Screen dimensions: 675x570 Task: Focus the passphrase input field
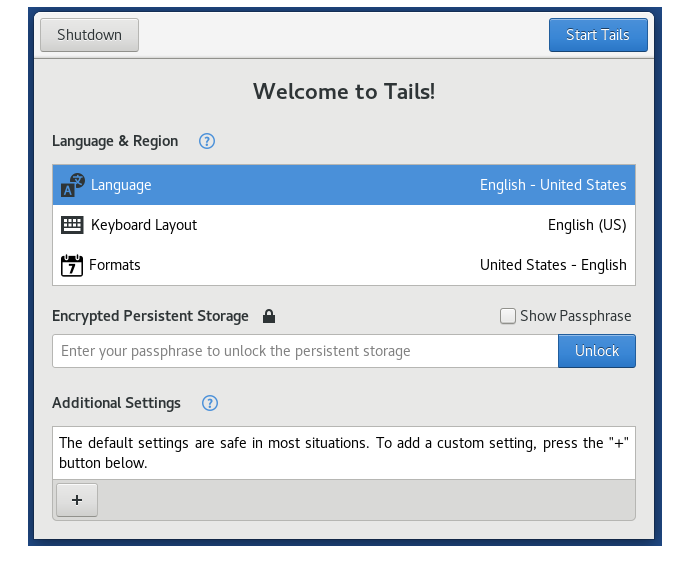click(305, 351)
